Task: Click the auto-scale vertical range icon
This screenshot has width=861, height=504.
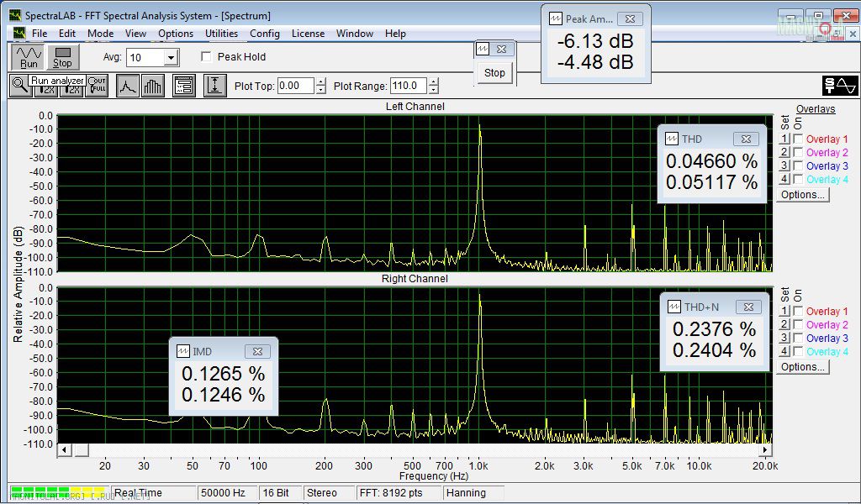Action: [215, 86]
